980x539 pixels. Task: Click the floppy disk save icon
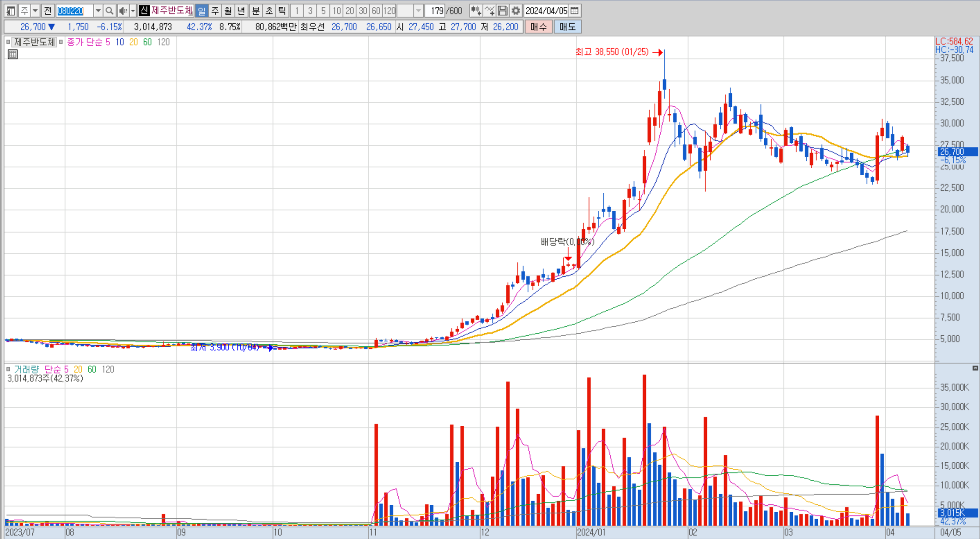point(503,11)
